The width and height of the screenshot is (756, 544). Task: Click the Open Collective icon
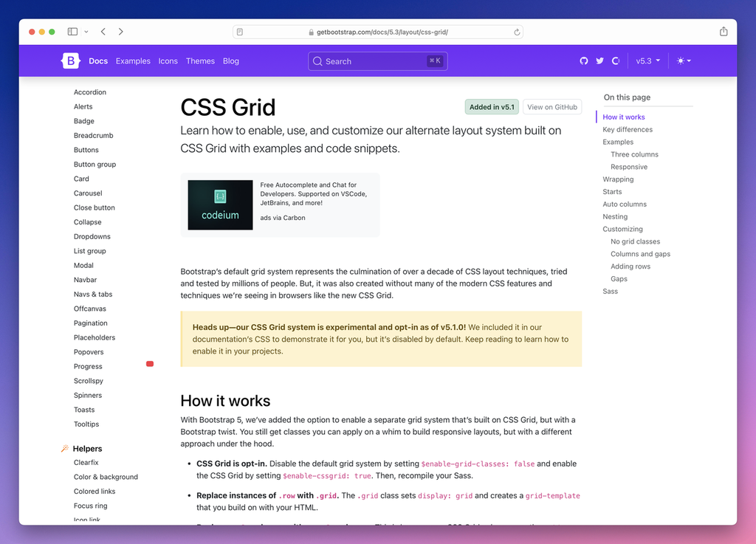click(616, 61)
